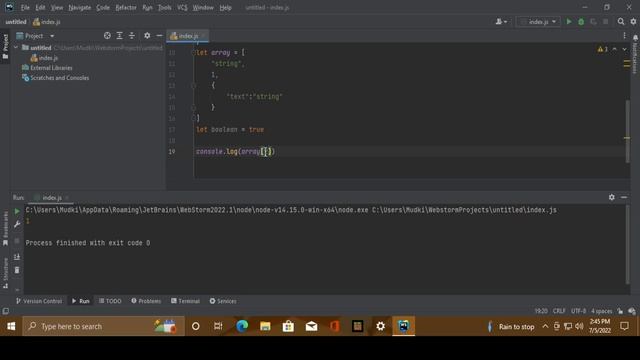Run index.js with green play button

click(569, 22)
